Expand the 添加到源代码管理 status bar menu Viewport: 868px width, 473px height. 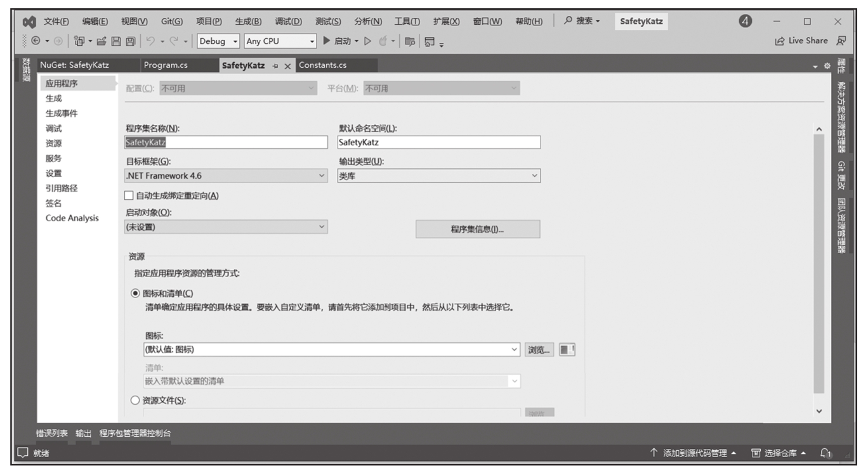click(694, 453)
